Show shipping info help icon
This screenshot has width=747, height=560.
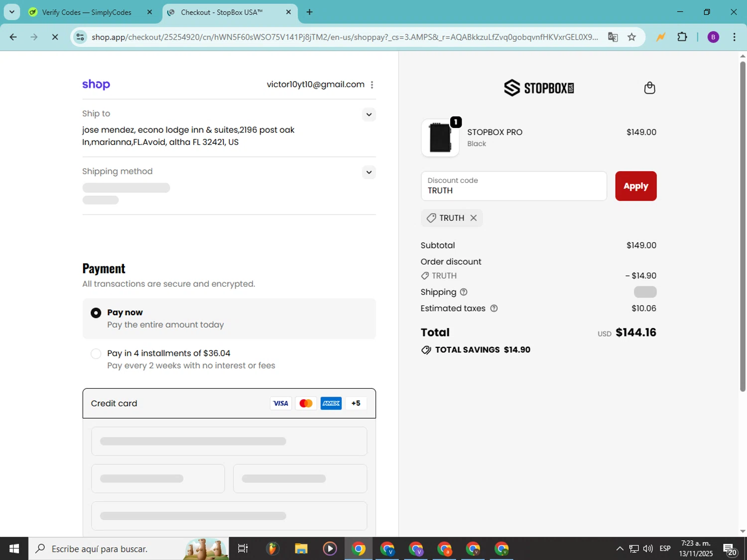point(464,292)
